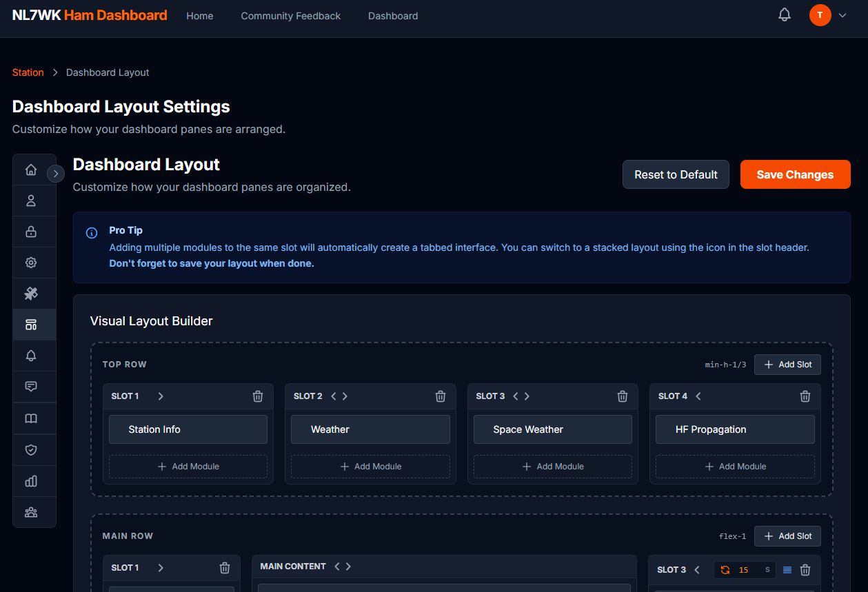Delete Main Row Slot 1 with trash icon

pos(225,568)
